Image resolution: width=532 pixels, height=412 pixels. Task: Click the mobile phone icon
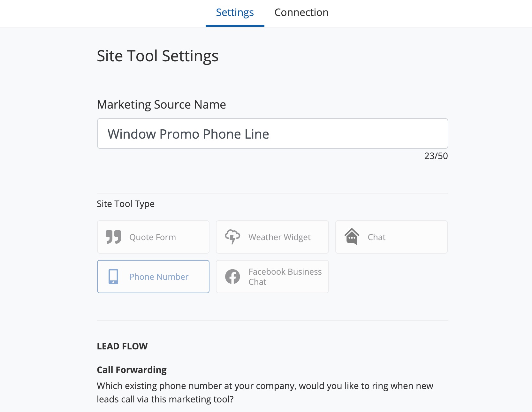(x=113, y=277)
